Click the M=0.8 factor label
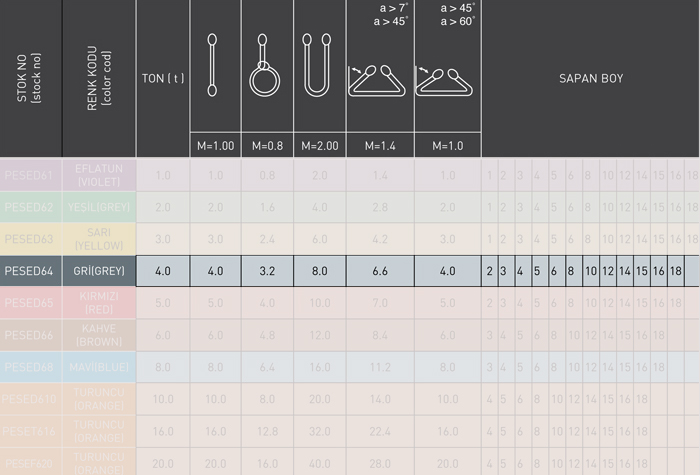Screen dimensions: 700x475 267,146
